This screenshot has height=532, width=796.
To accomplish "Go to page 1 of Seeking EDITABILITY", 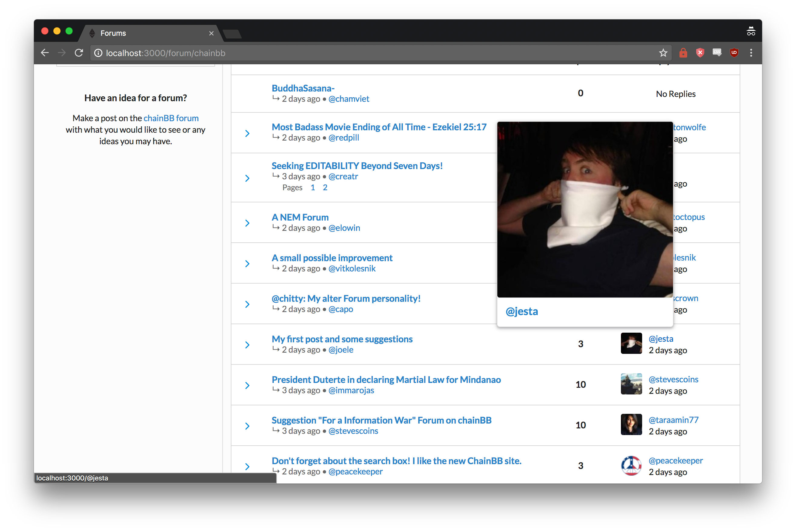I will (313, 188).
